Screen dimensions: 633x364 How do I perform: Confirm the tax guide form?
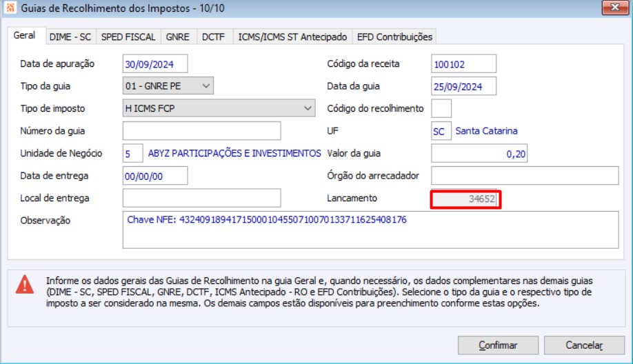pos(498,345)
